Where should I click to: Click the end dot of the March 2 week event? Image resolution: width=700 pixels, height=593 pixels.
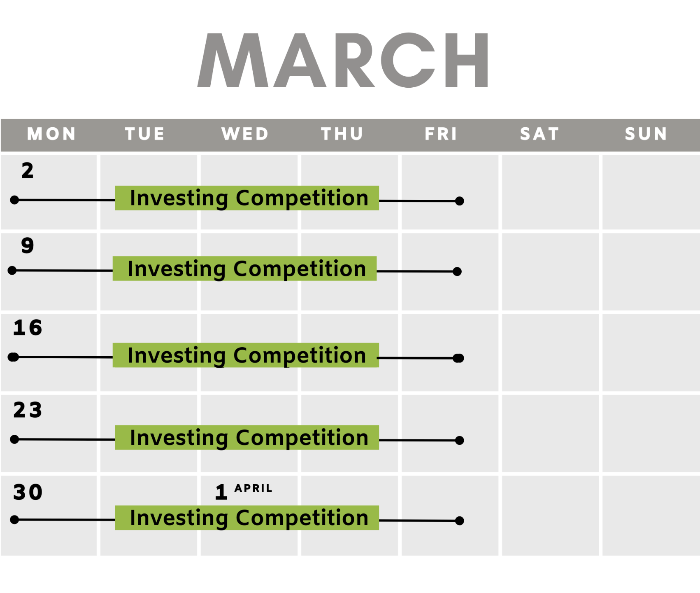[x=460, y=201]
